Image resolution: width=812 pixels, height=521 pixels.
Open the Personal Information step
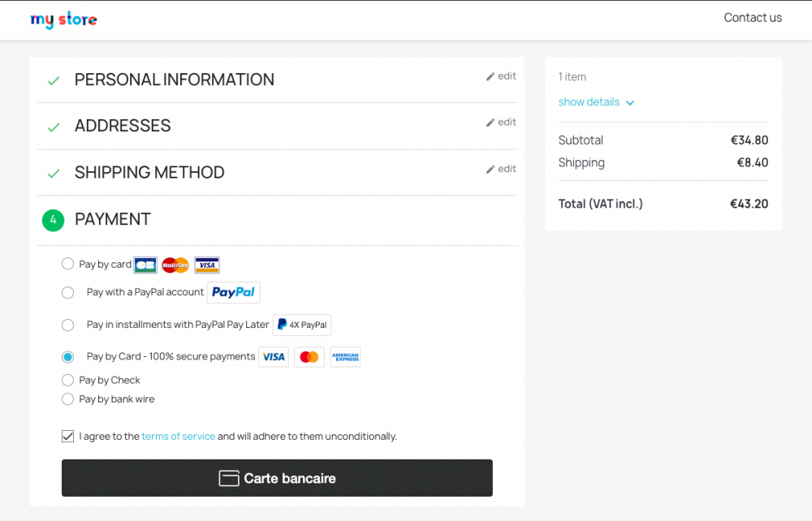[174, 80]
